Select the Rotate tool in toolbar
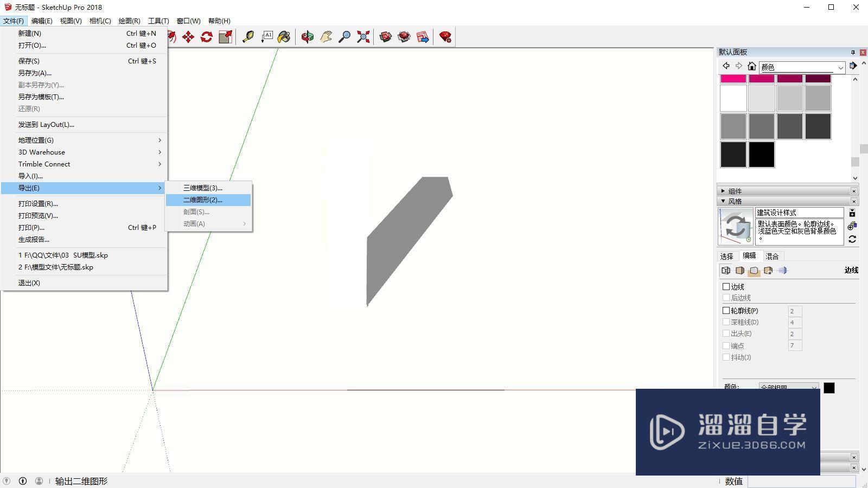Viewport: 868px width, 488px height. (207, 37)
